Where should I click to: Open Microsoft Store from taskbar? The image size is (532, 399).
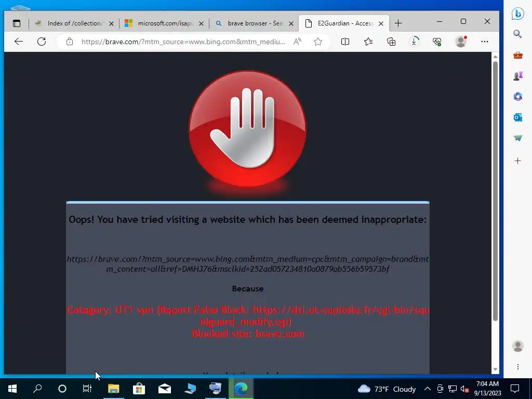coord(139,389)
